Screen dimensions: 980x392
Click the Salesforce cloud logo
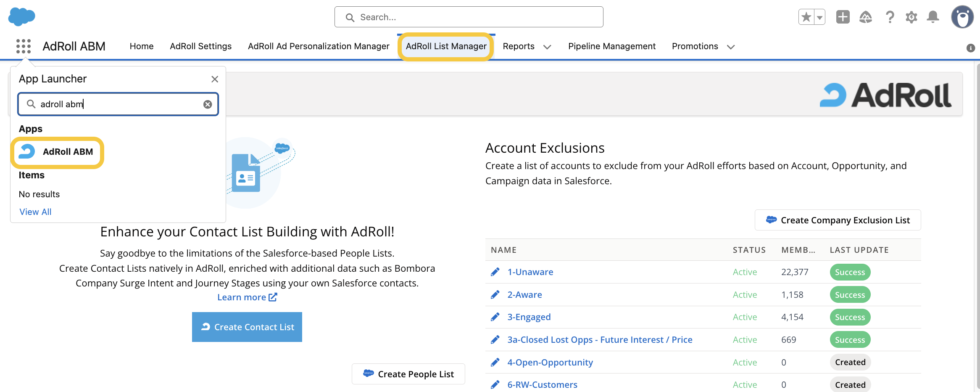pos(21,17)
